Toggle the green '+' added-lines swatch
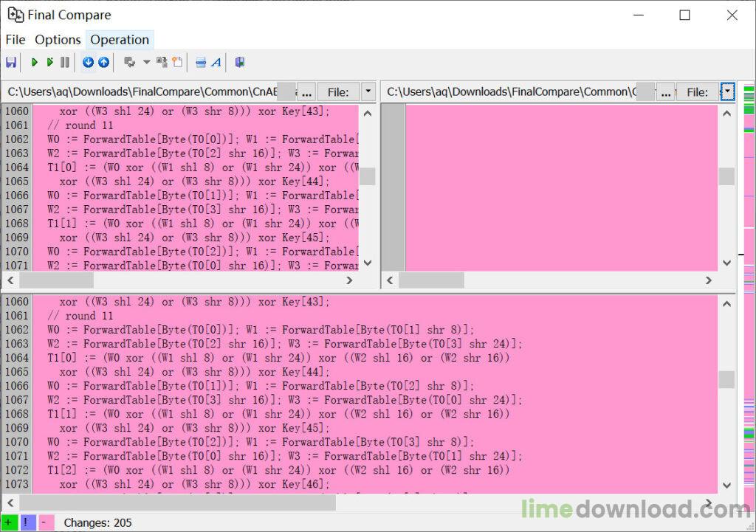The image size is (756, 532). pos(9,522)
